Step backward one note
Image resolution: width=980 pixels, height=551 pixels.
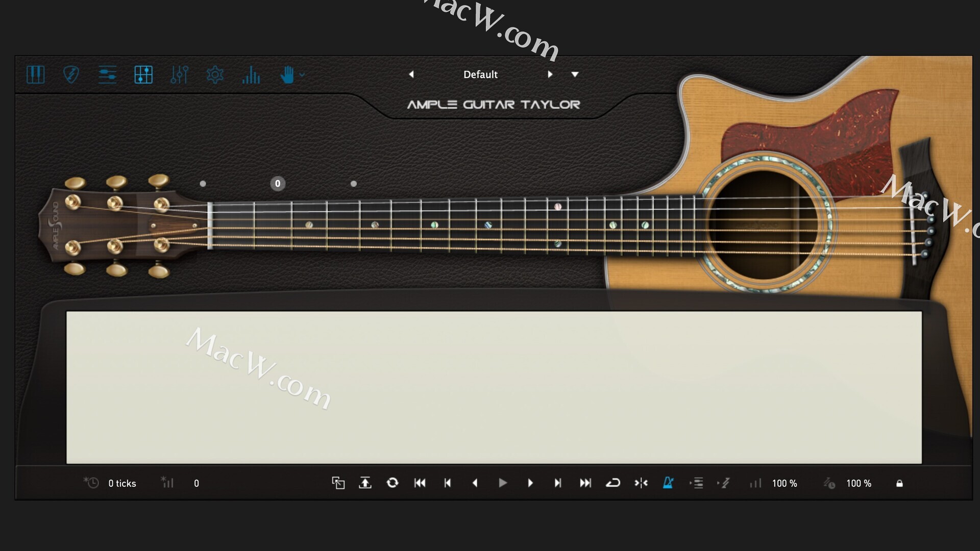475,483
